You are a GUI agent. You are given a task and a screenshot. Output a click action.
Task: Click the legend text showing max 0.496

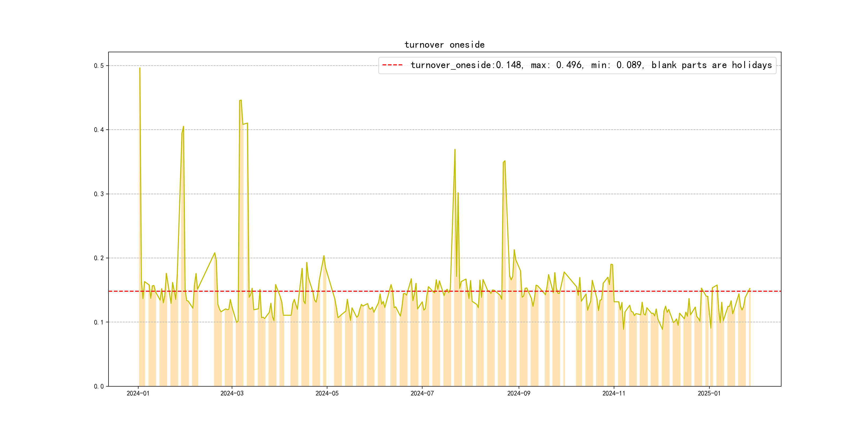coord(557,65)
